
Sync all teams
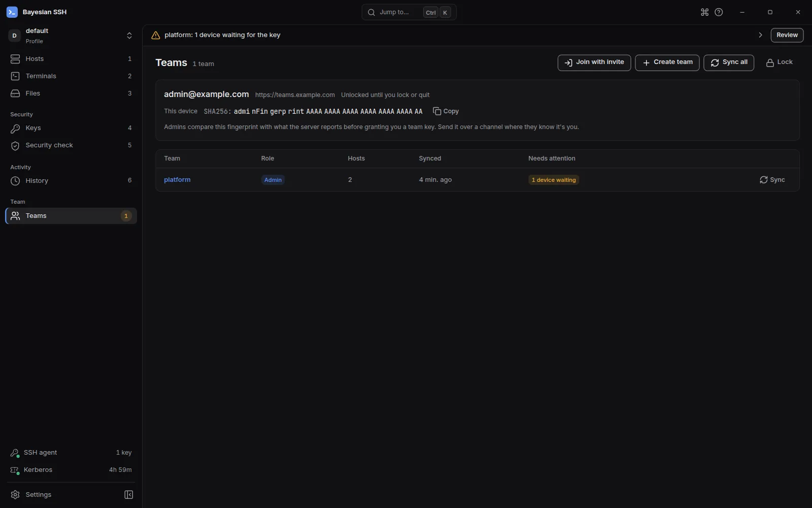pos(729,62)
